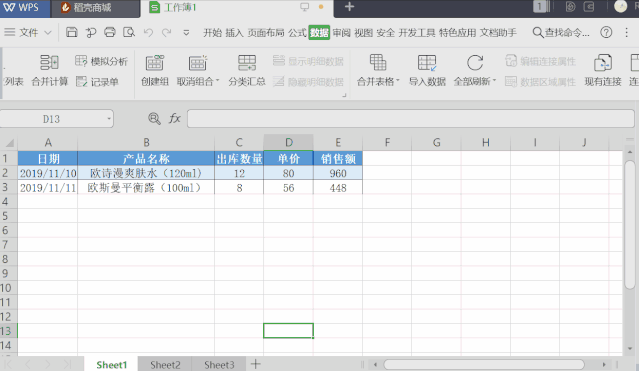Select column D header
This screenshot has width=639, height=371.
(x=289, y=142)
